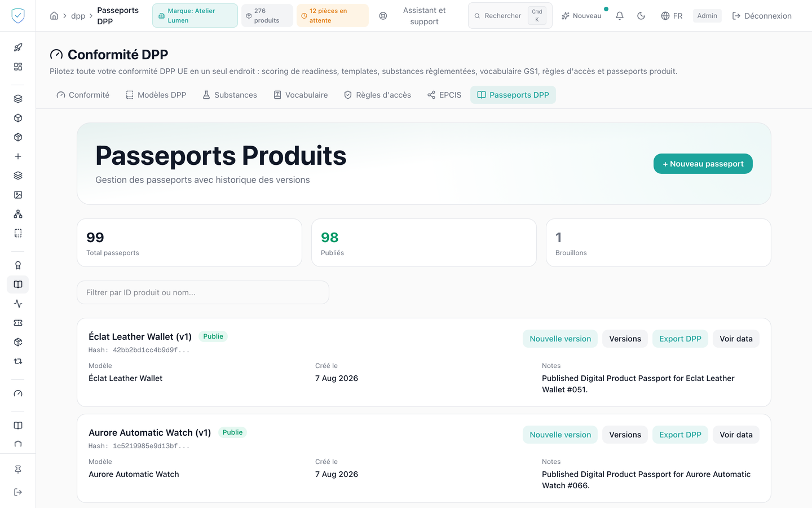The width and height of the screenshot is (812, 508).
Task: Click the Conformité DPP page heading
Action: [118, 55]
